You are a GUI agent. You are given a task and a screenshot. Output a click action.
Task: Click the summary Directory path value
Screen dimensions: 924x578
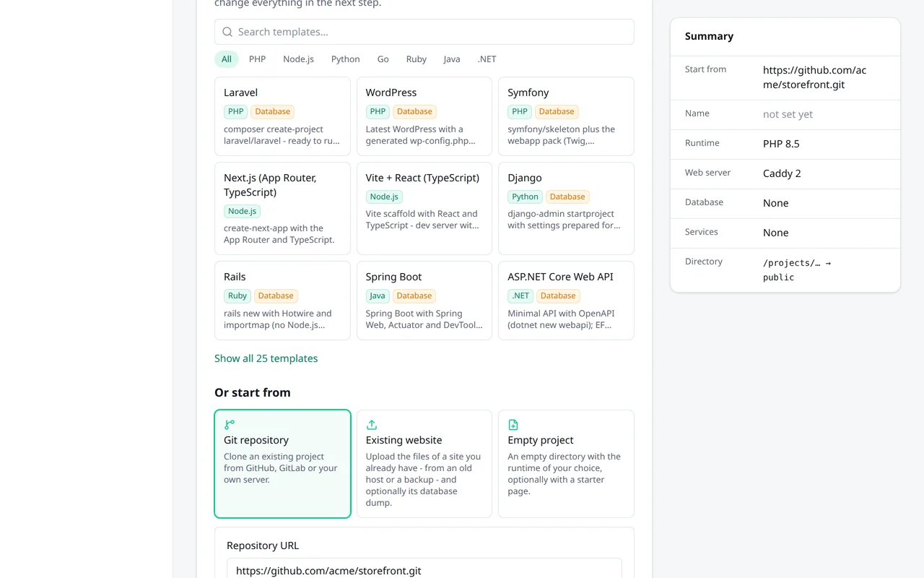(797, 270)
